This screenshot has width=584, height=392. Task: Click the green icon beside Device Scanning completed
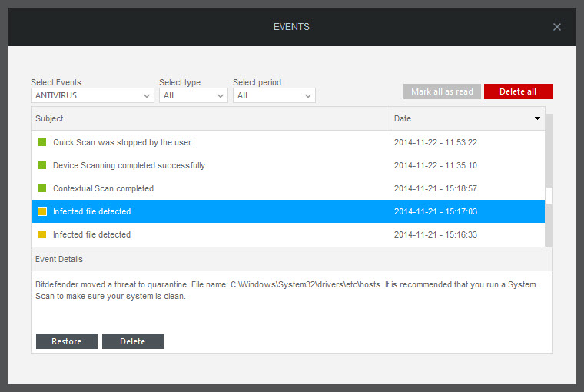click(42, 165)
